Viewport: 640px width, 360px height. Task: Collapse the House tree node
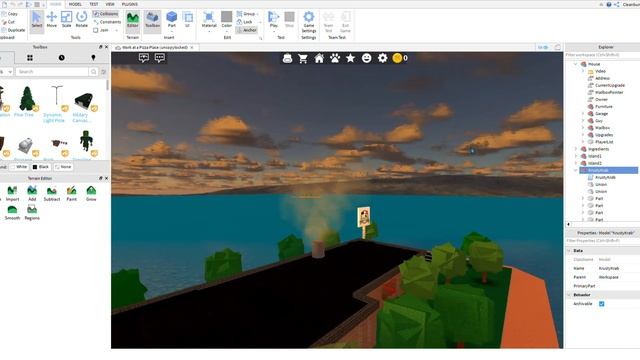click(x=576, y=64)
